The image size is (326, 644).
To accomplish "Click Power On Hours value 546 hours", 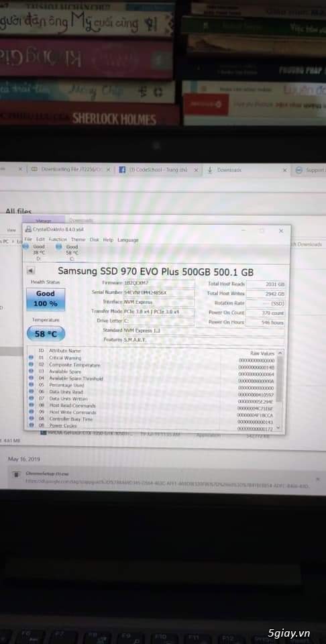I will point(266,323).
